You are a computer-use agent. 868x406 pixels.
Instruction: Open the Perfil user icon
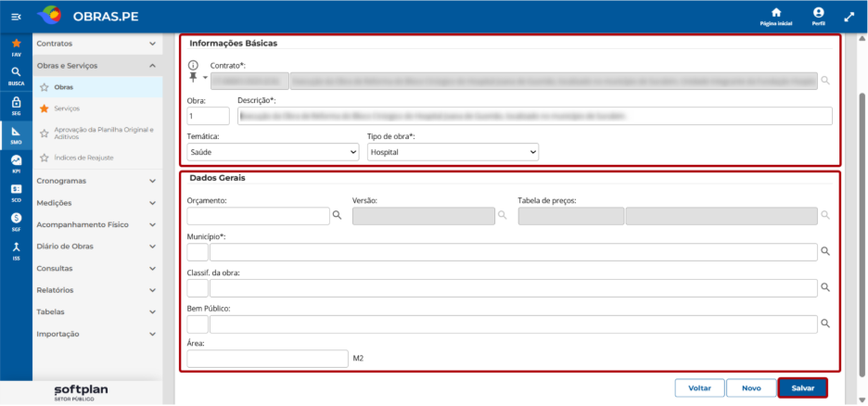point(819,12)
